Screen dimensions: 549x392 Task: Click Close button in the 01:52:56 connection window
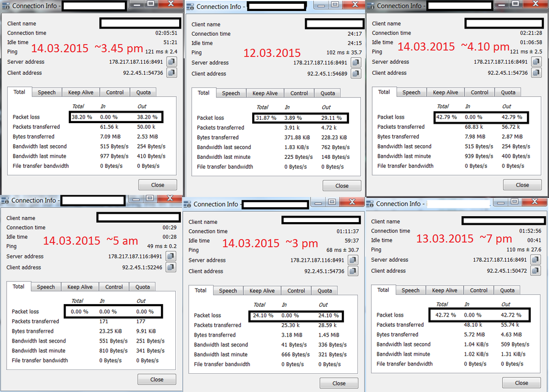522,383
